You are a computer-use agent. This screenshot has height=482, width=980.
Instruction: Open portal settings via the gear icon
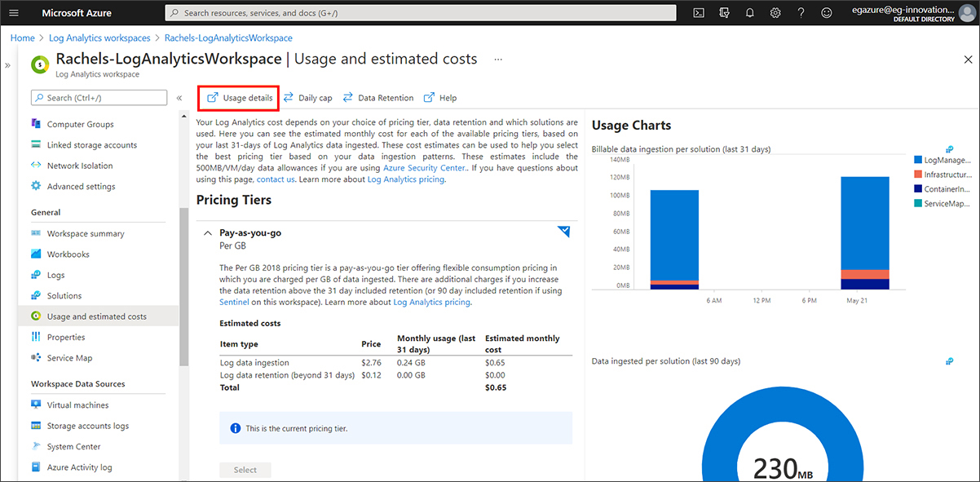click(775, 13)
